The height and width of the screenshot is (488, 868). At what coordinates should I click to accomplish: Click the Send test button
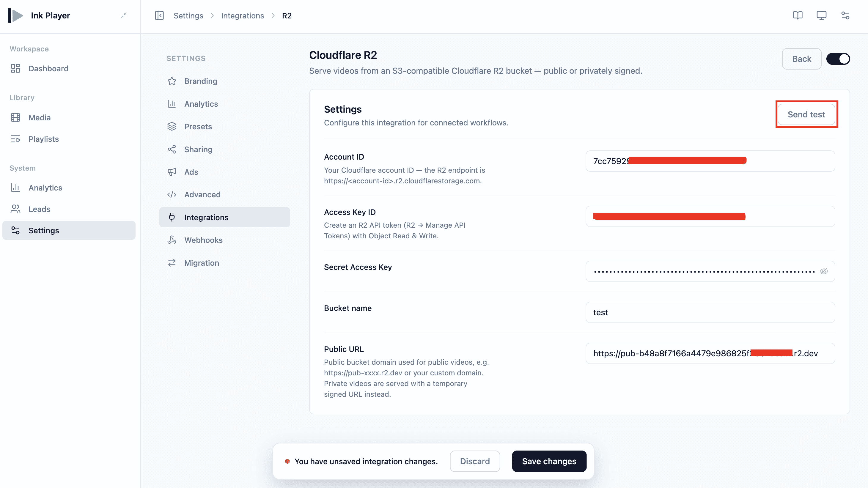click(x=806, y=114)
